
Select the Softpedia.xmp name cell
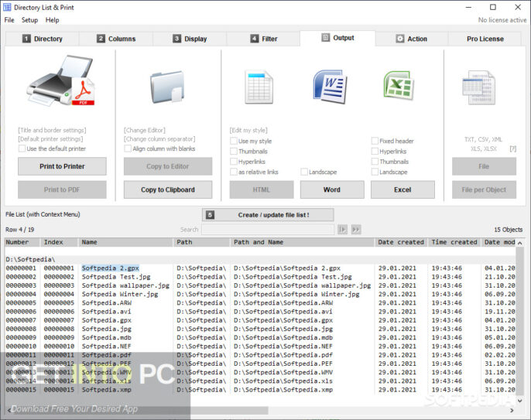(x=106, y=390)
